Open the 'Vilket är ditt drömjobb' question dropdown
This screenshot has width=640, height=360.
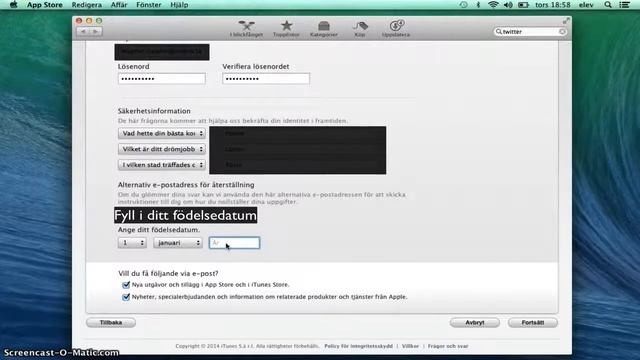point(162,149)
